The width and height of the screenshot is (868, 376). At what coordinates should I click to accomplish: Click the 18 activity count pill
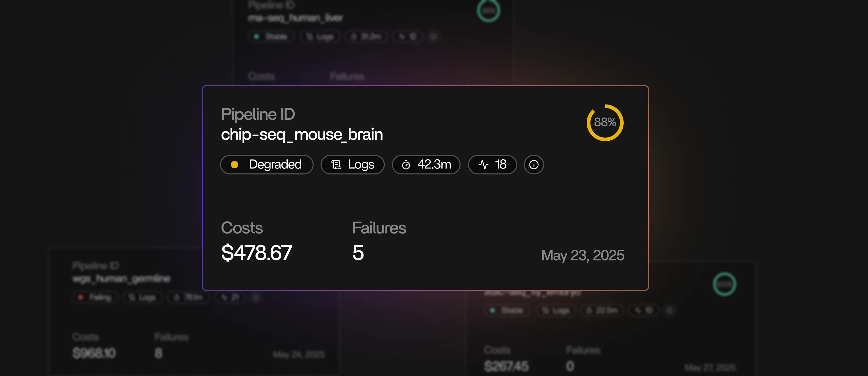(x=492, y=165)
